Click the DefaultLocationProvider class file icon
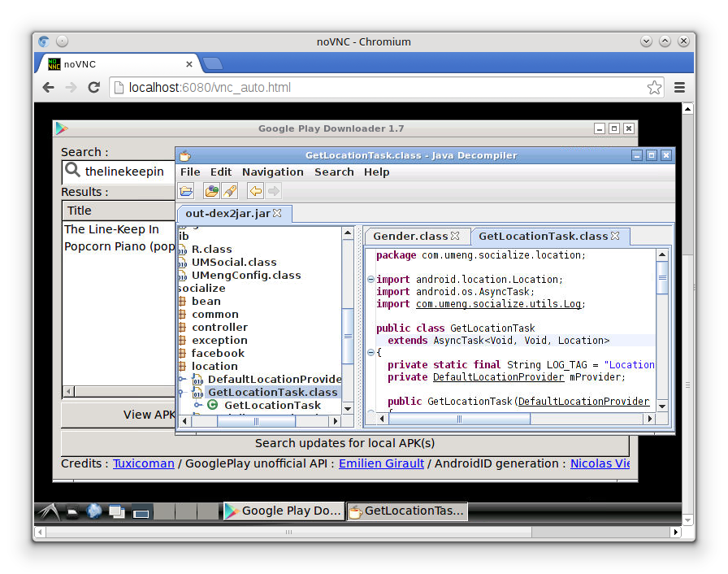Image resolution: width=728 pixels, height=574 pixels. pyautogui.click(x=197, y=380)
